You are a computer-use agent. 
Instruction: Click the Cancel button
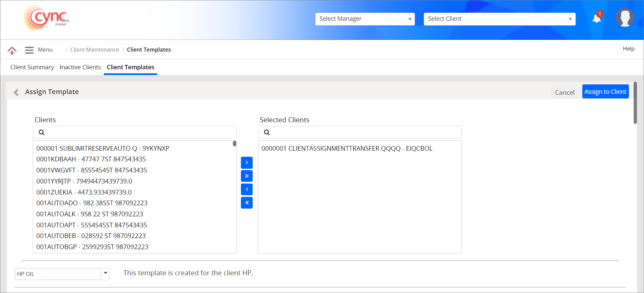point(565,92)
